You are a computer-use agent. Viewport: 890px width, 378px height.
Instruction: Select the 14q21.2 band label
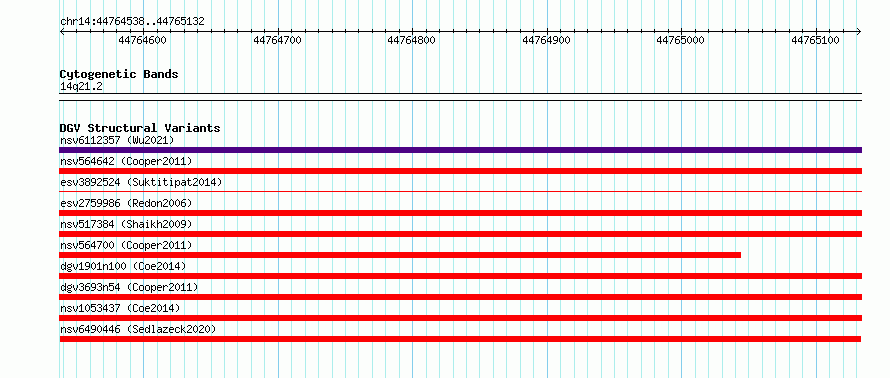81,87
